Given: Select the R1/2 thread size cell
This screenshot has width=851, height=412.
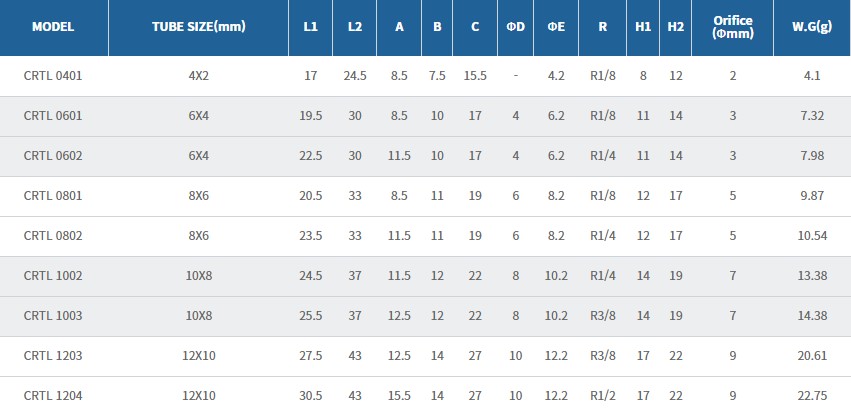Looking at the screenshot, I should click(x=602, y=395).
